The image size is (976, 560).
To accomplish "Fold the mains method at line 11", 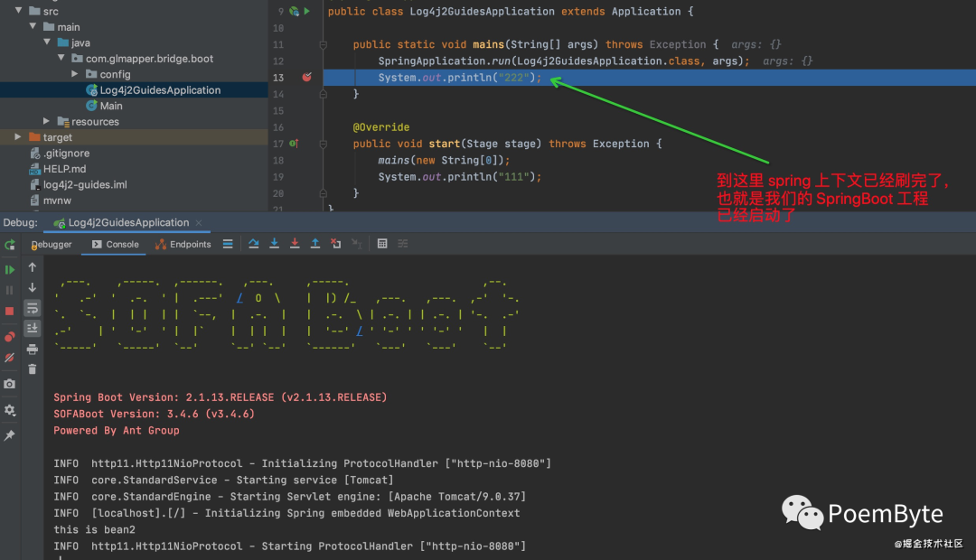I will pyautogui.click(x=323, y=45).
